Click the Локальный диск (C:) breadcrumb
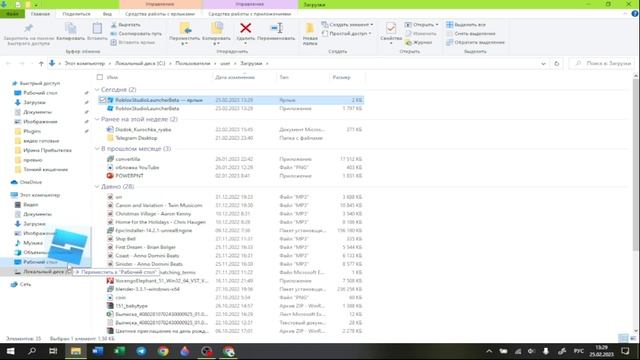Image resolution: width=640 pixels, height=360 pixels. [x=140, y=64]
